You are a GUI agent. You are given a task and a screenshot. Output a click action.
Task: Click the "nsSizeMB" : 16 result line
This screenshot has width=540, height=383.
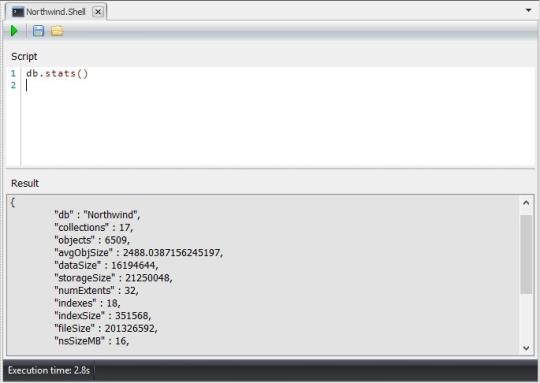(92, 341)
